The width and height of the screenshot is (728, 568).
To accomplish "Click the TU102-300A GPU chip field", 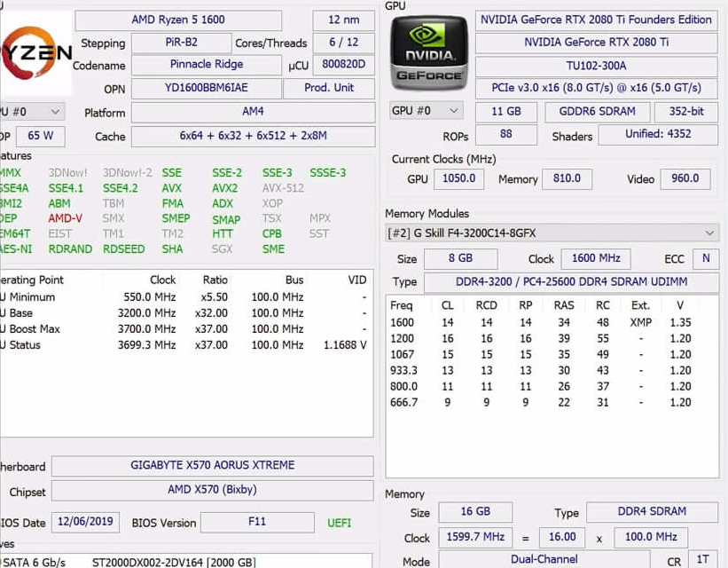I will [596, 66].
